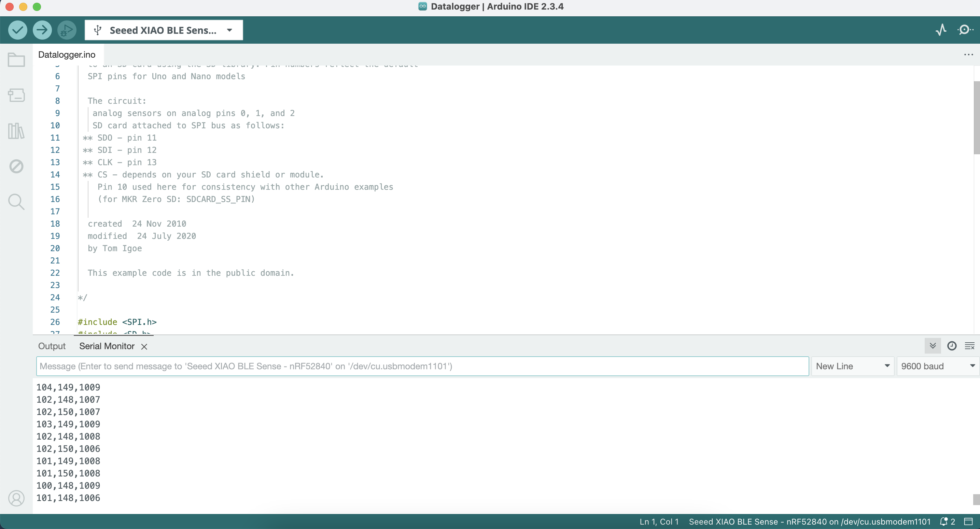Viewport: 980px width, 529px height.
Task: Clear the Serial Monitor output
Action: coord(969,346)
